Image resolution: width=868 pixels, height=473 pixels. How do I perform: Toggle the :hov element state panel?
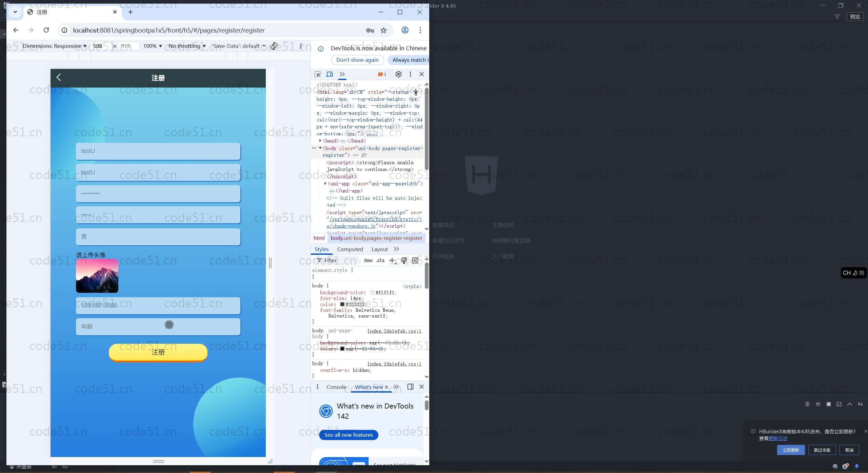[368, 260]
